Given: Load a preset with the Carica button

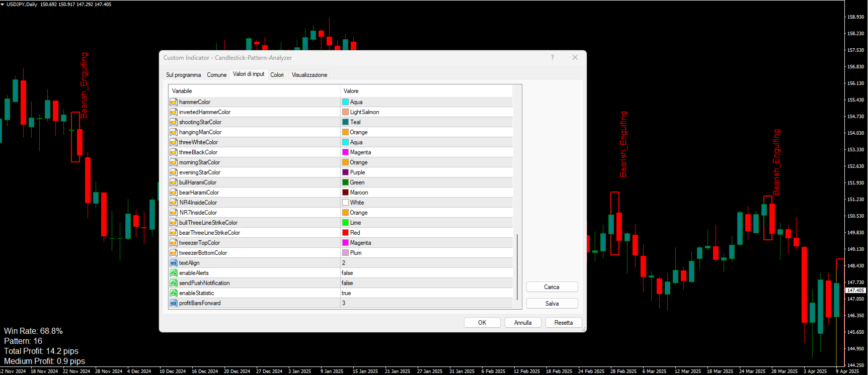Looking at the screenshot, I should 552,287.
